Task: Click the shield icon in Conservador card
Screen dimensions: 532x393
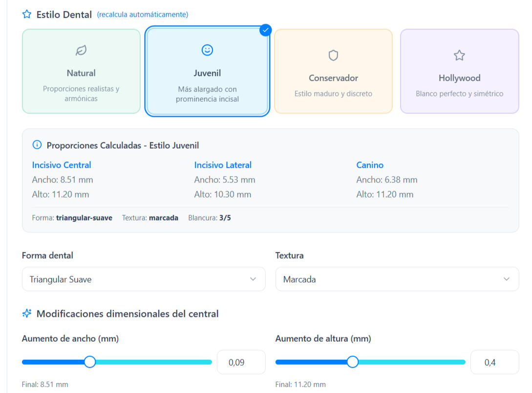Action: (333, 55)
